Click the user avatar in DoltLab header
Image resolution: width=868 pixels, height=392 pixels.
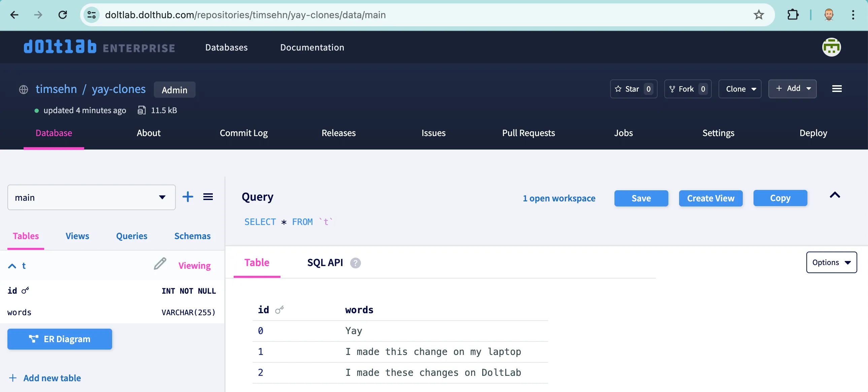pos(831,47)
